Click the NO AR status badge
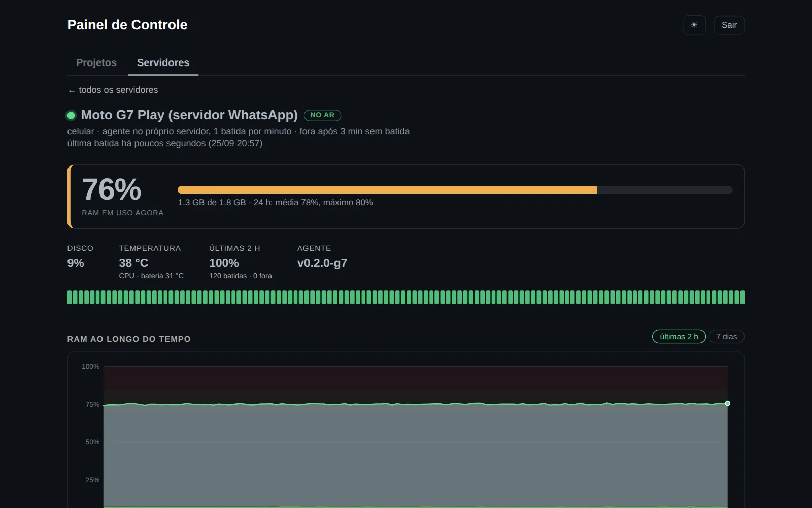This screenshot has height=508, width=812. (x=322, y=115)
